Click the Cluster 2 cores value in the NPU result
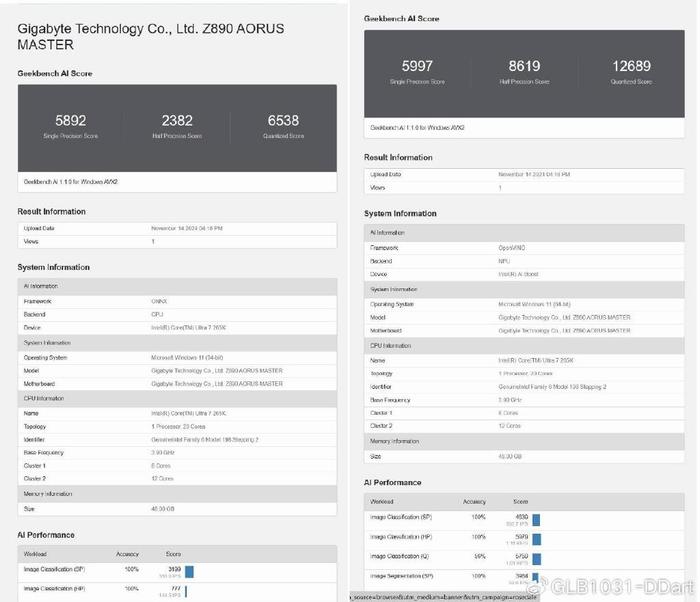Viewport: 700px width, 602px height. (509, 426)
